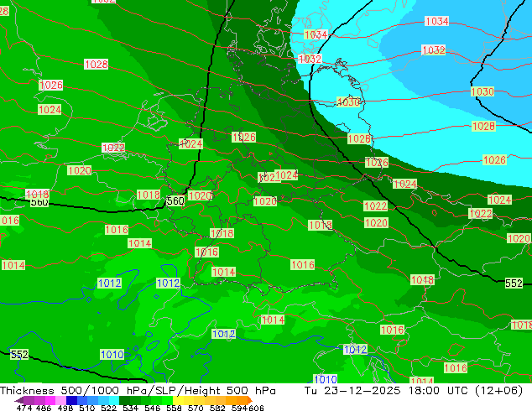Click the 1020 label touching the 560 label
The image size is (532, 411).
click(x=201, y=195)
